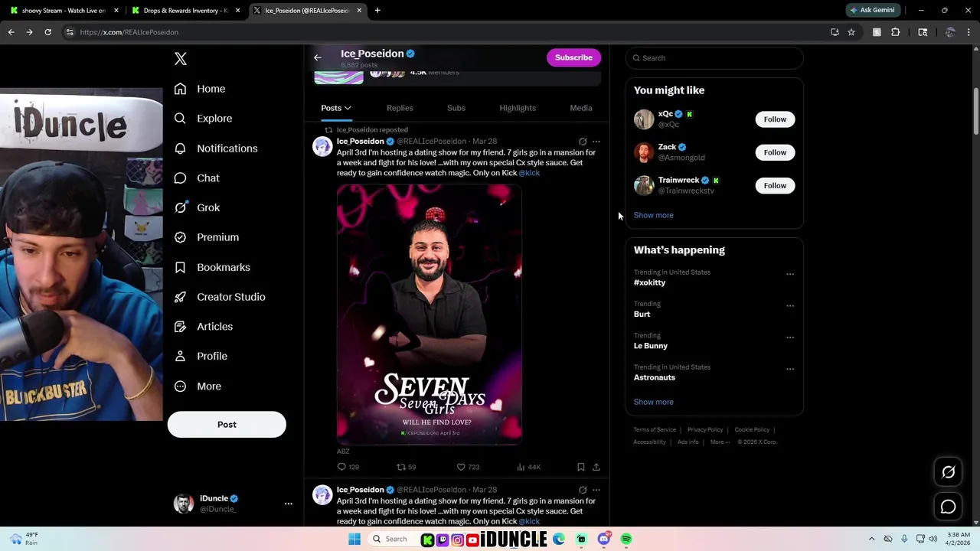The image size is (980, 551).
Task: Click the white Post button
Action: tap(227, 425)
